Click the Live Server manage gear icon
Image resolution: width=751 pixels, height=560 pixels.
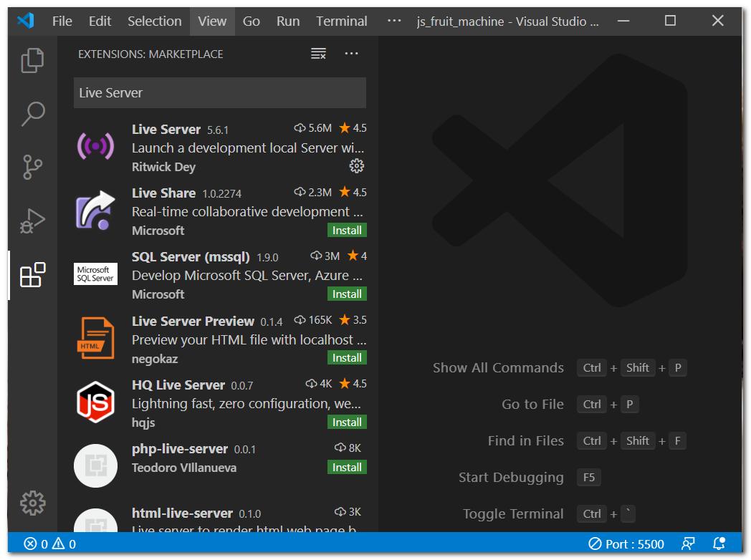[x=356, y=166]
